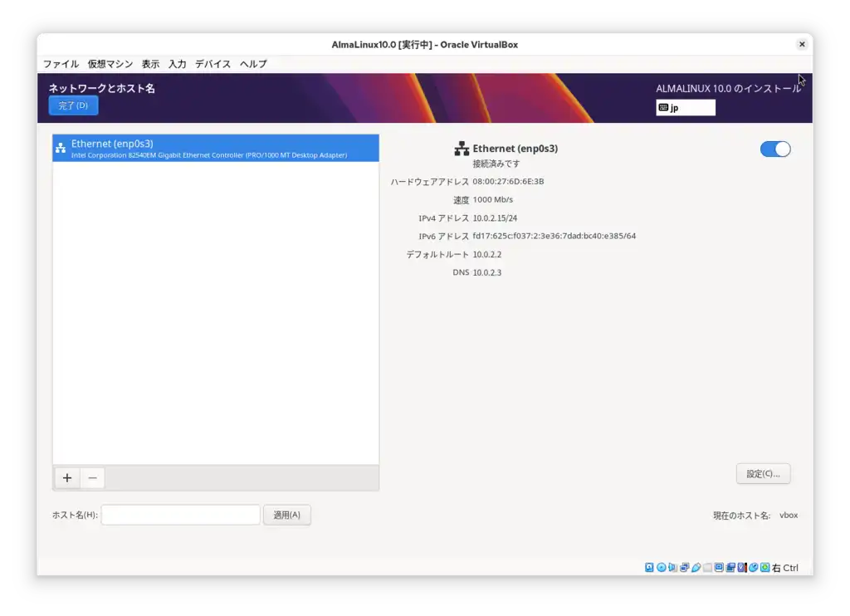Open the デバイス menu

coord(212,63)
